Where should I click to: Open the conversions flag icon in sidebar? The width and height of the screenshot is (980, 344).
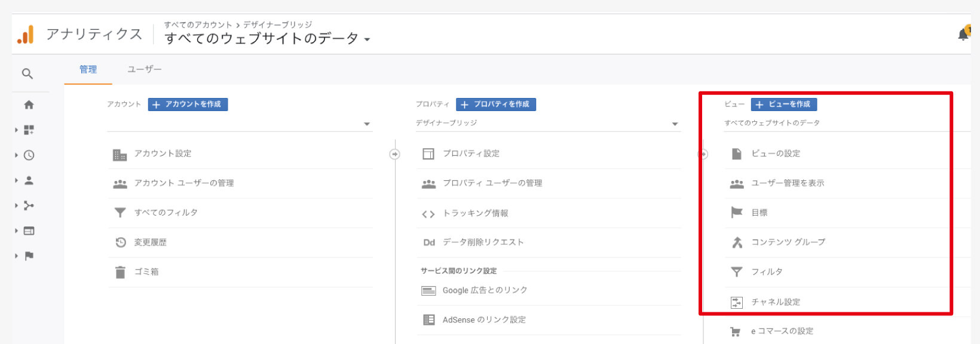29,256
